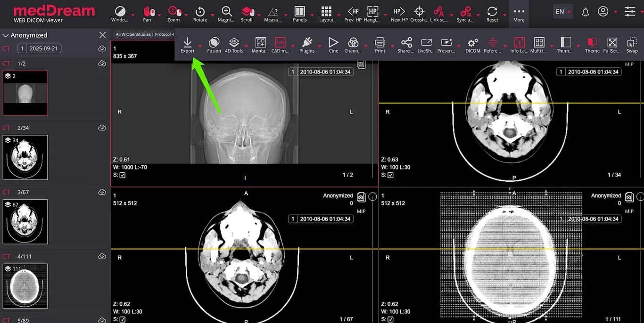Open the settings sliders icon
The width and height of the screenshot is (644, 323).
pos(630,11)
